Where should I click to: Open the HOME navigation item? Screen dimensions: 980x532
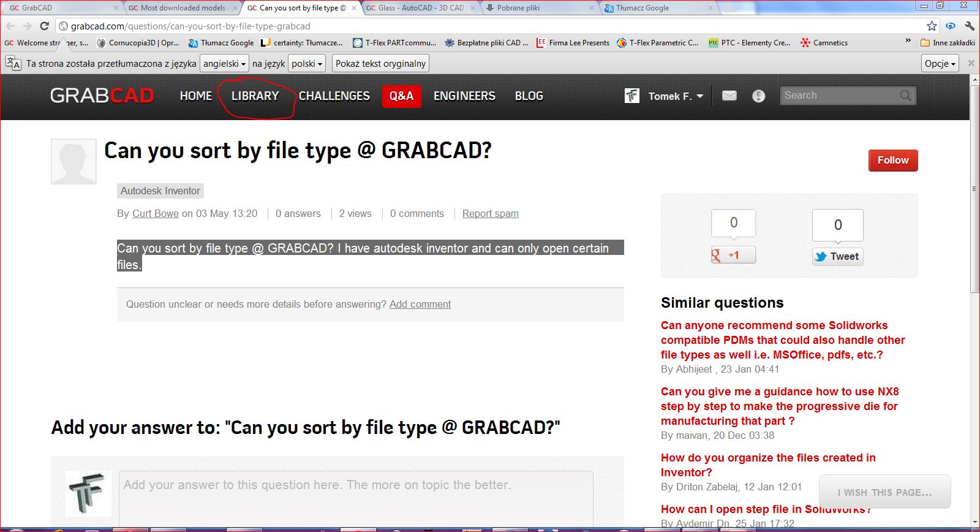(x=196, y=96)
